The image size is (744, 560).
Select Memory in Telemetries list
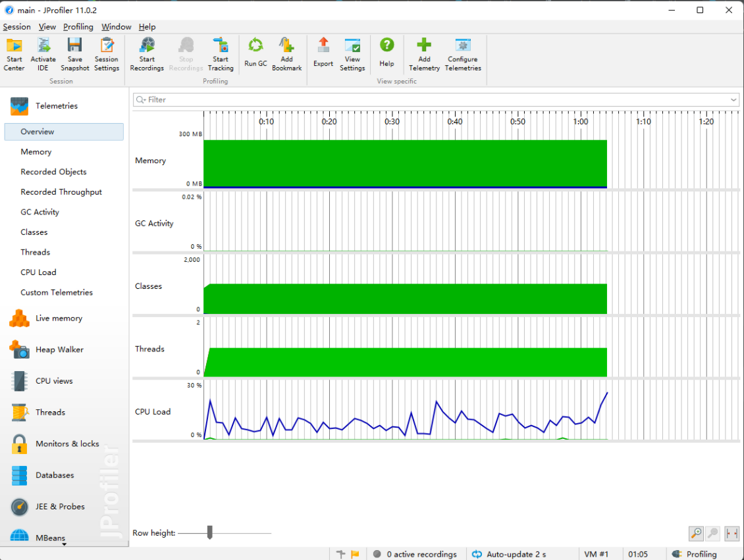tap(36, 152)
